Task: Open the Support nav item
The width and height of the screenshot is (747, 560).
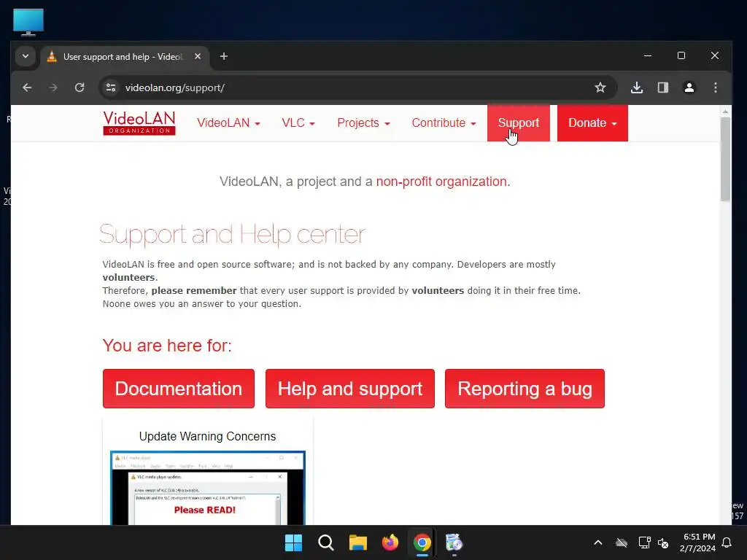Action: [519, 122]
